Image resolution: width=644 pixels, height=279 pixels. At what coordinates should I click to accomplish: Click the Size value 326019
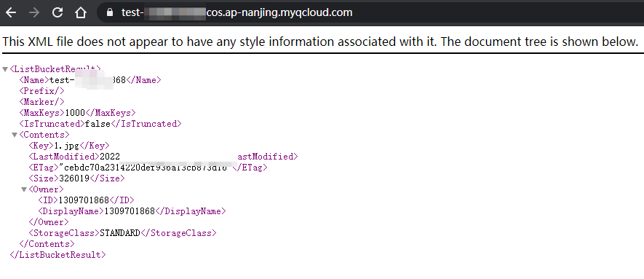point(74,178)
